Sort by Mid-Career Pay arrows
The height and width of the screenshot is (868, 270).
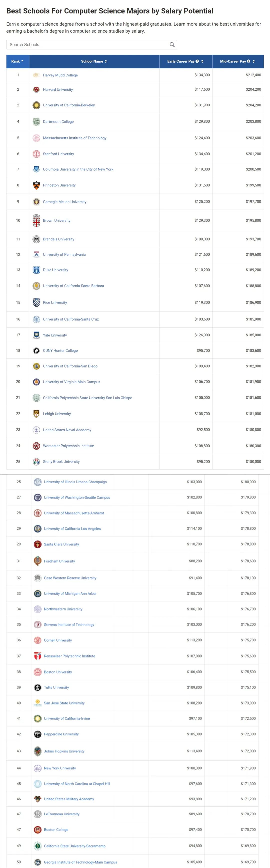(x=253, y=61)
